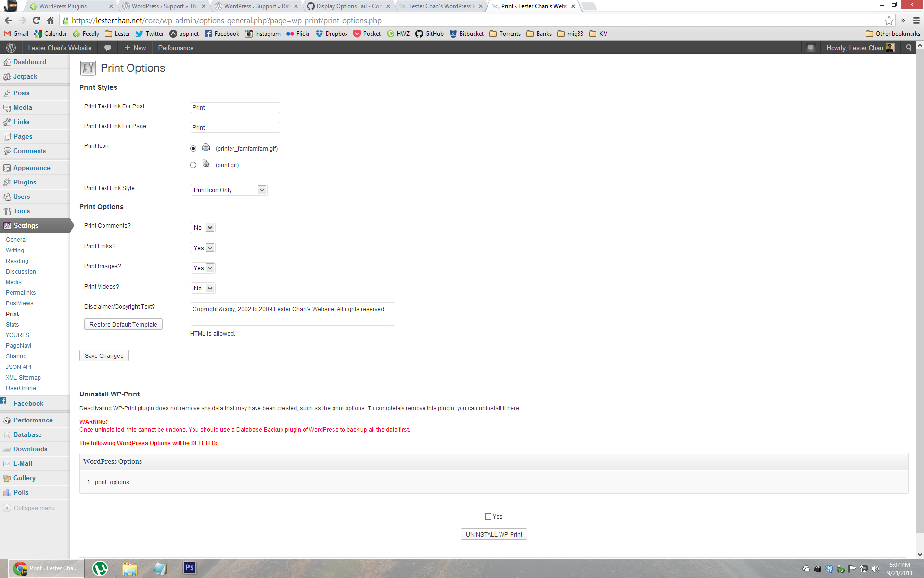Switch to the Display Options Fail tab
Image resolution: width=924 pixels, height=578 pixels.
tap(348, 6)
